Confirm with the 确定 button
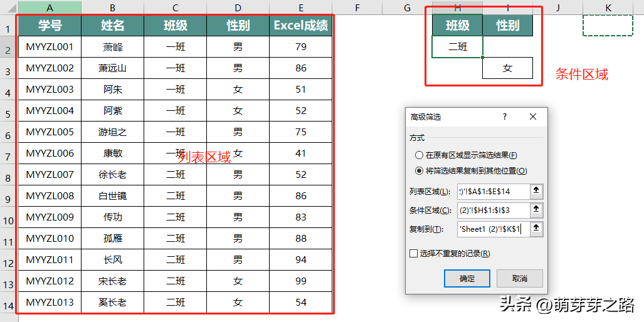 [x=467, y=279]
